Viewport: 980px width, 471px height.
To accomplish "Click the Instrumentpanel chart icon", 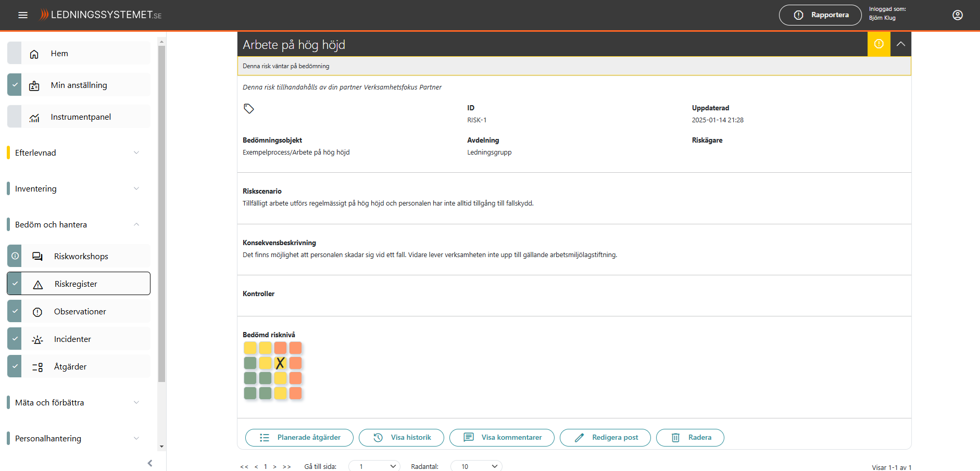I will point(34,118).
